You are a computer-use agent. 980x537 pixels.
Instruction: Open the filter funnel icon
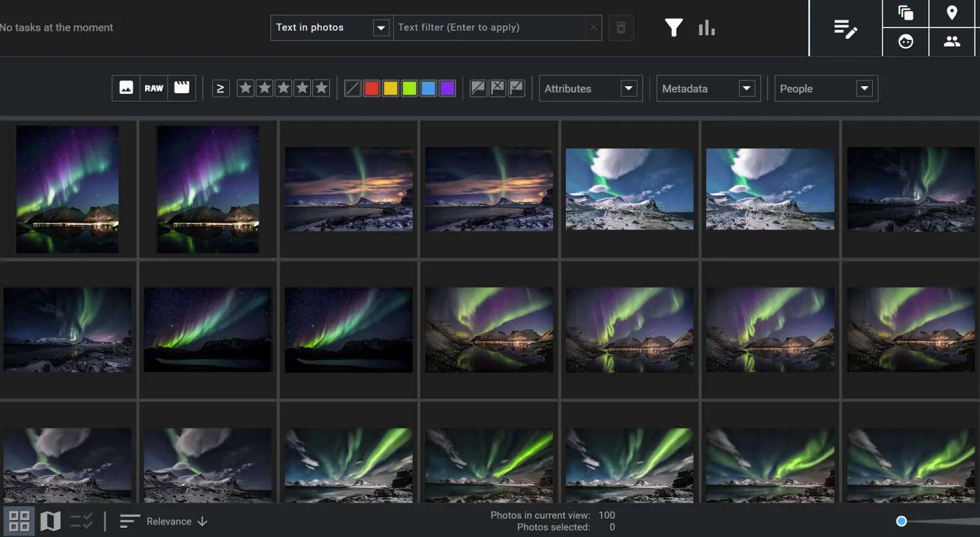pos(674,27)
